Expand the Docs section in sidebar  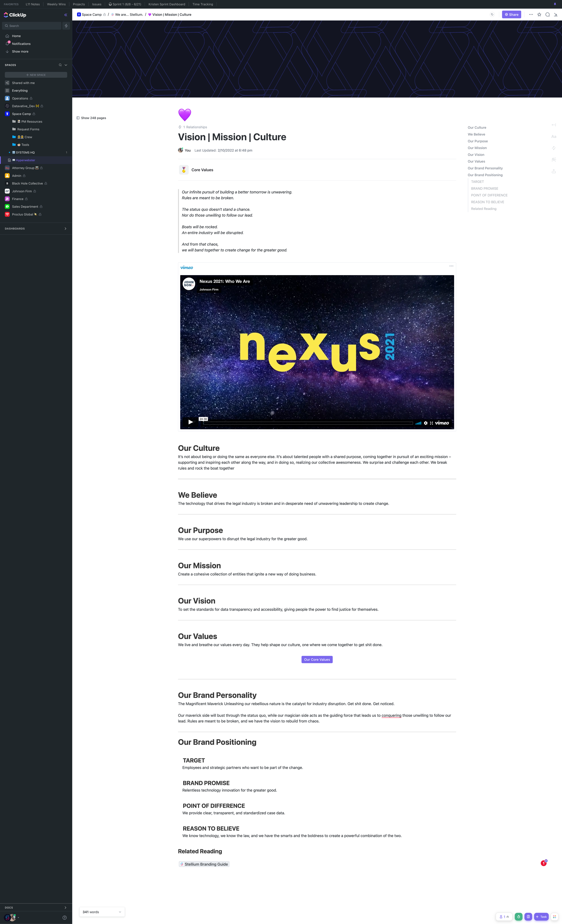click(65, 908)
